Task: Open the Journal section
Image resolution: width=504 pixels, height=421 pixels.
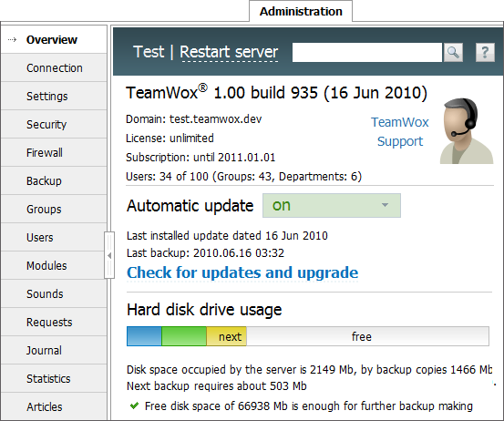Action: click(x=54, y=351)
